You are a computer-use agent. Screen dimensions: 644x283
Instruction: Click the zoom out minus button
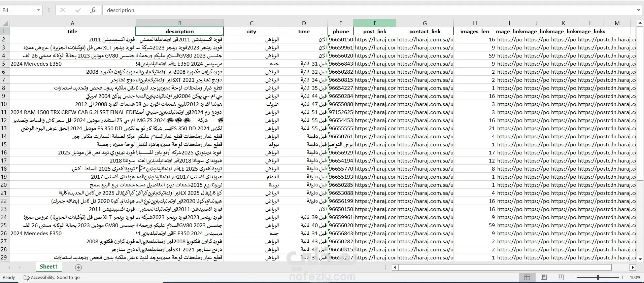pyautogui.click(x=573, y=277)
